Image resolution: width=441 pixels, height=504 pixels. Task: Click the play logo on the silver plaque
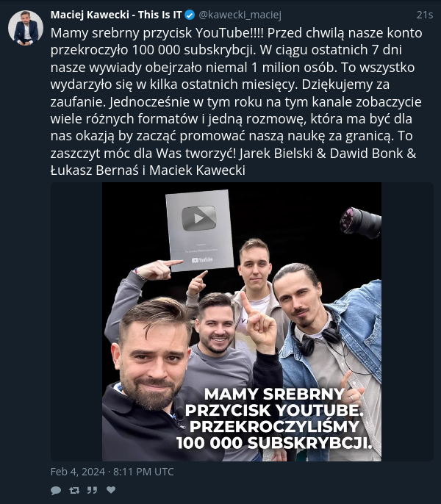point(198,218)
